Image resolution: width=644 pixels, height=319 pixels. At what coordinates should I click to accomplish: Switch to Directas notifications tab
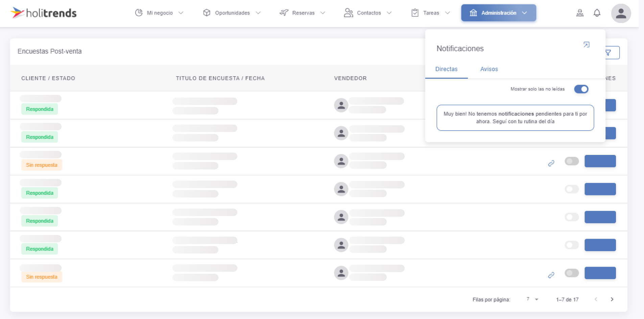pyautogui.click(x=446, y=69)
